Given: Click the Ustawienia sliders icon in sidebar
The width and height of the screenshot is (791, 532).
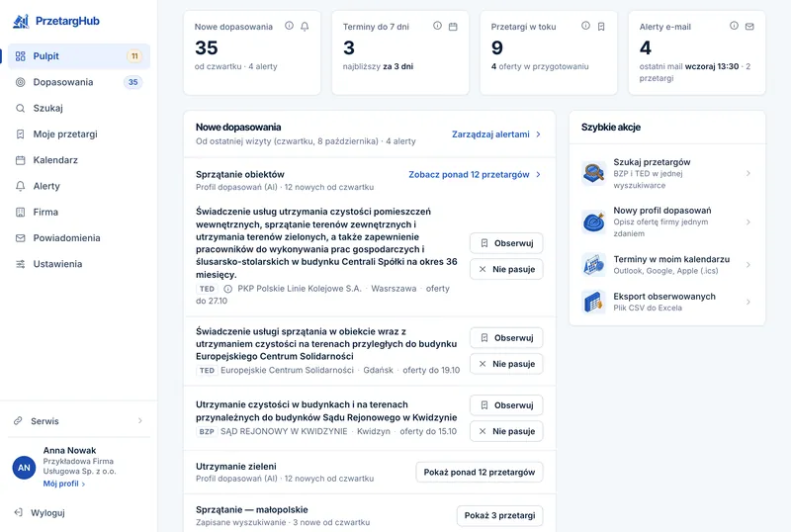Looking at the screenshot, I should (20, 264).
